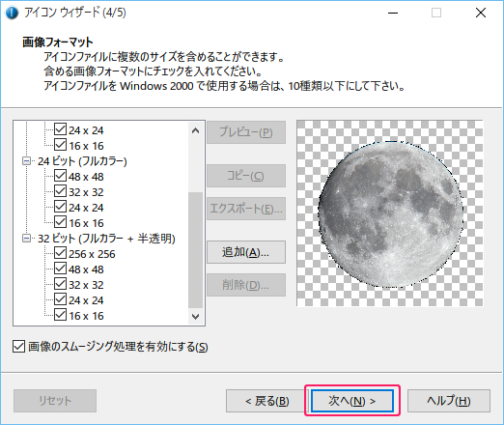The height and width of the screenshot is (425, 504).
Task: Go back with < 戻る(B) button
Action: (267, 401)
